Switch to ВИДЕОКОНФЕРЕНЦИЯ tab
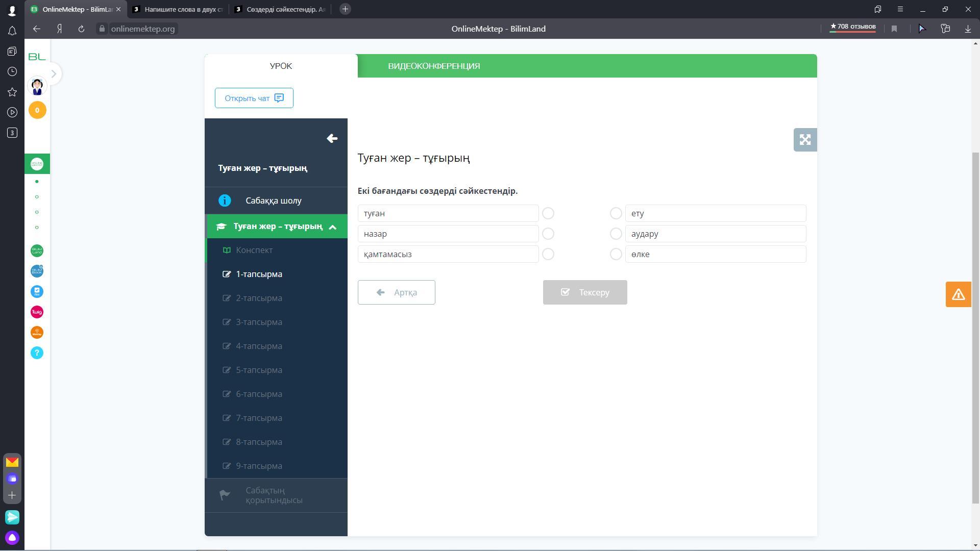 (434, 66)
